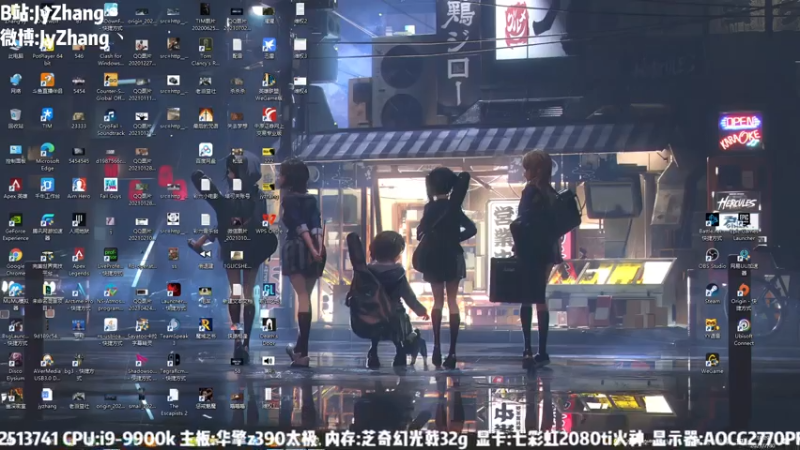Open the 控制面板 control panel icon
Image resolution: width=800 pixels, height=450 pixels.
click(x=15, y=153)
